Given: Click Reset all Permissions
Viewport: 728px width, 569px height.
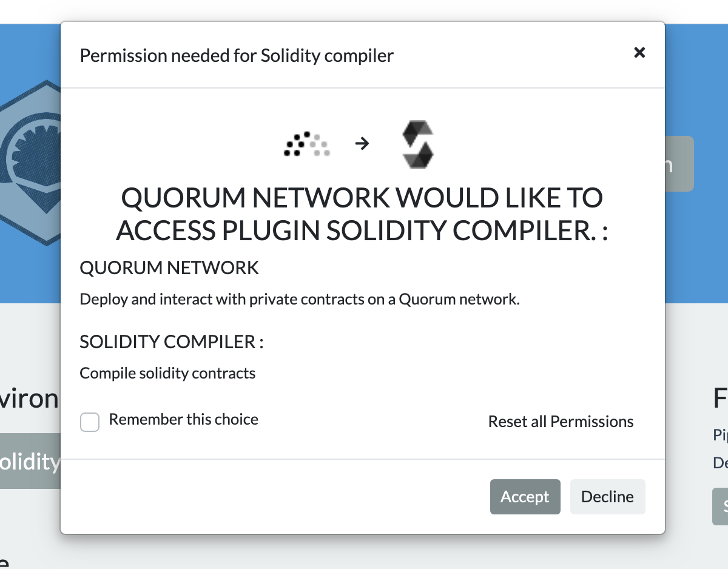Looking at the screenshot, I should pos(561,422).
